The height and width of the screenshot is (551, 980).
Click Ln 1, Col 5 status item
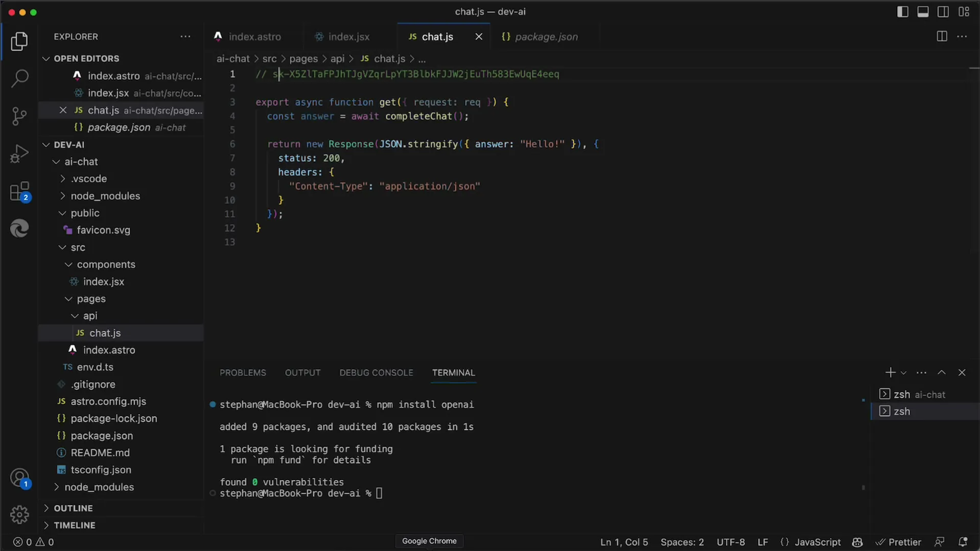tap(624, 542)
